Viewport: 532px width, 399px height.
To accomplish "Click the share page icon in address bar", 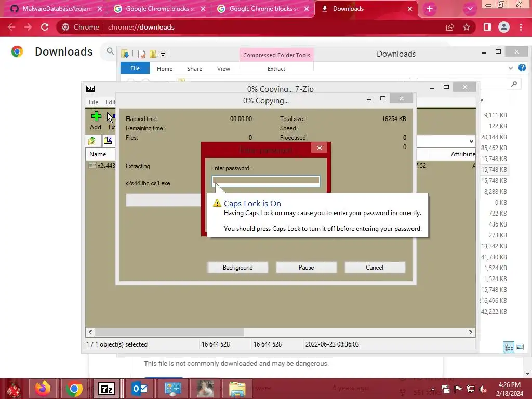I will point(450,27).
